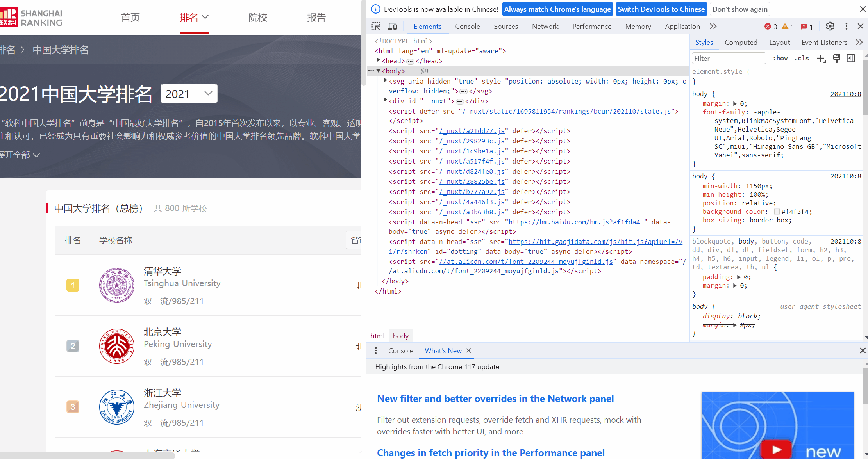
Task: Expand the head element node
Action: pos(378,60)
